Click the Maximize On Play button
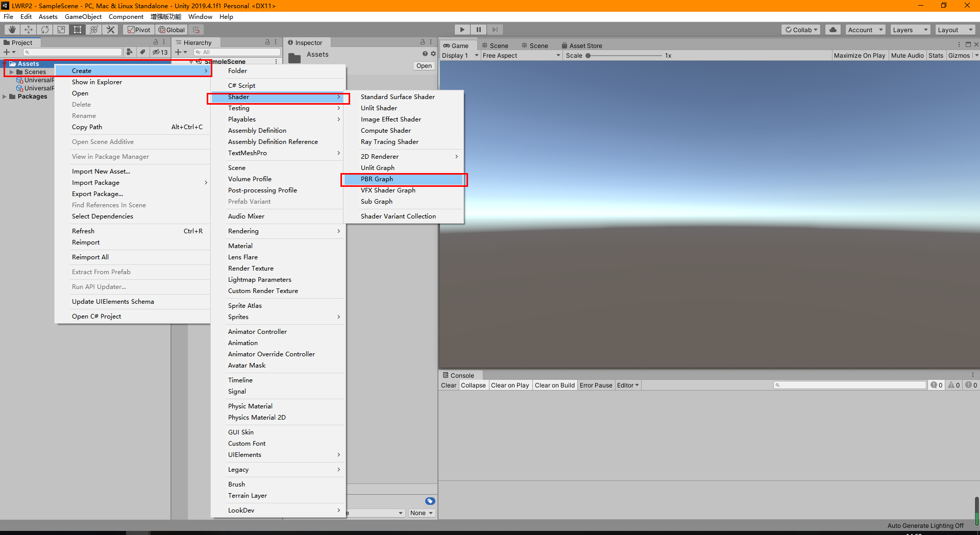Viewport: 980px width, 535px height. 860,55
